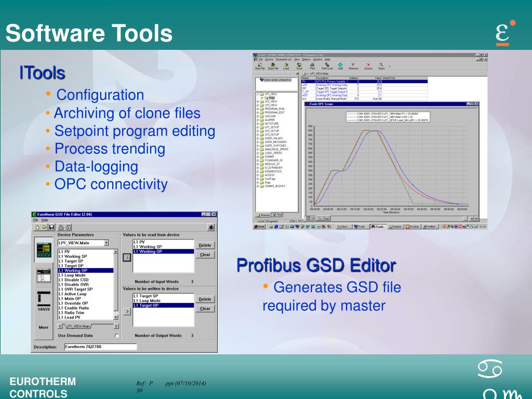Select the 584SV device icon
This screenshot has width=532, height=399.
click(x=44, y=302)
